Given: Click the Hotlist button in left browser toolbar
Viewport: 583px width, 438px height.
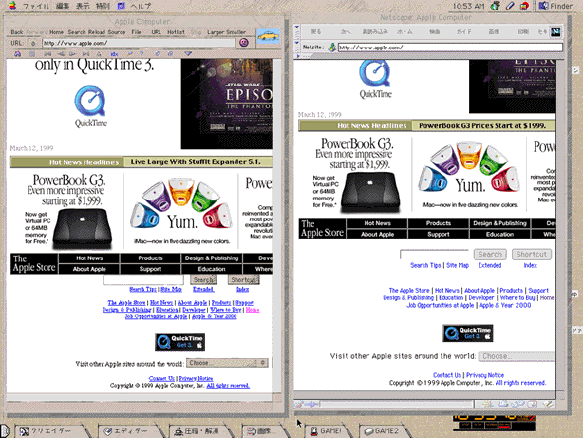Looking at the screenshot, I should (175, 32).
